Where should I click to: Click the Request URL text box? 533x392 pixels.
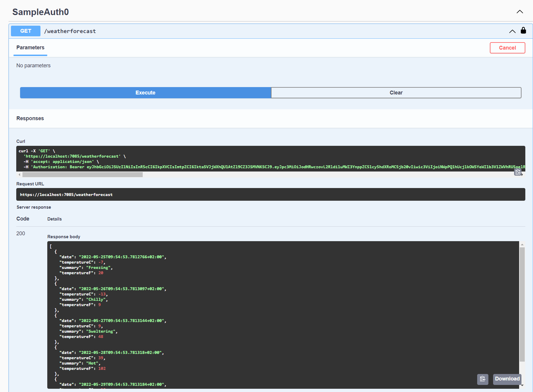(x=270, y=195)
